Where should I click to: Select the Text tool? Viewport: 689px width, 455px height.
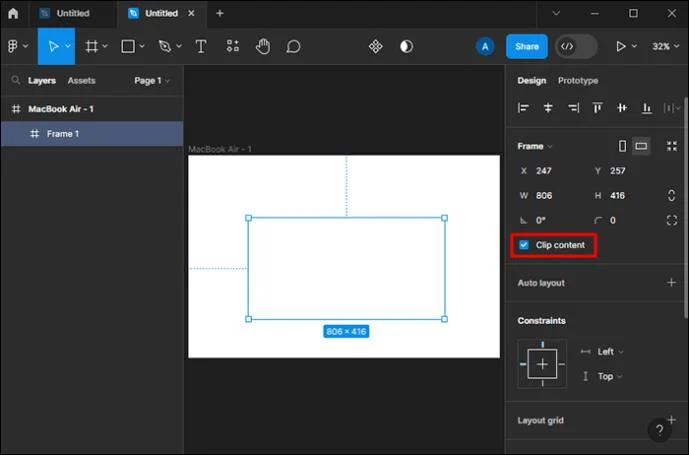tap(201, 46)
